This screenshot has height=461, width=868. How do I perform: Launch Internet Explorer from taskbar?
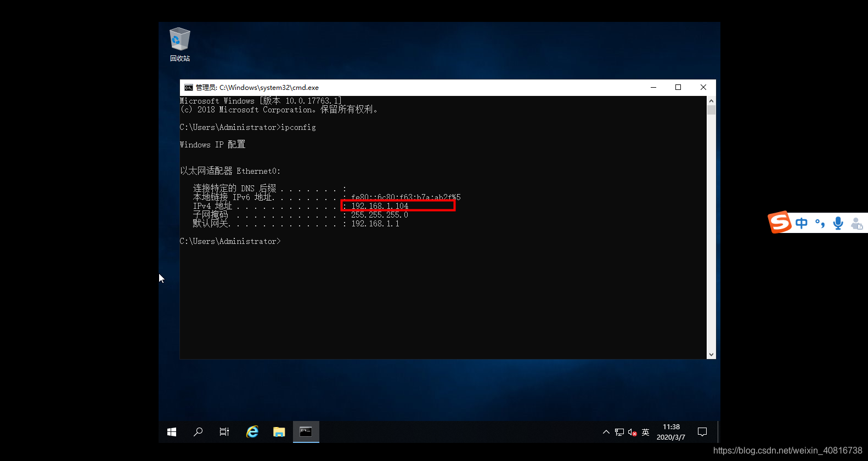[x=252, y=432]
